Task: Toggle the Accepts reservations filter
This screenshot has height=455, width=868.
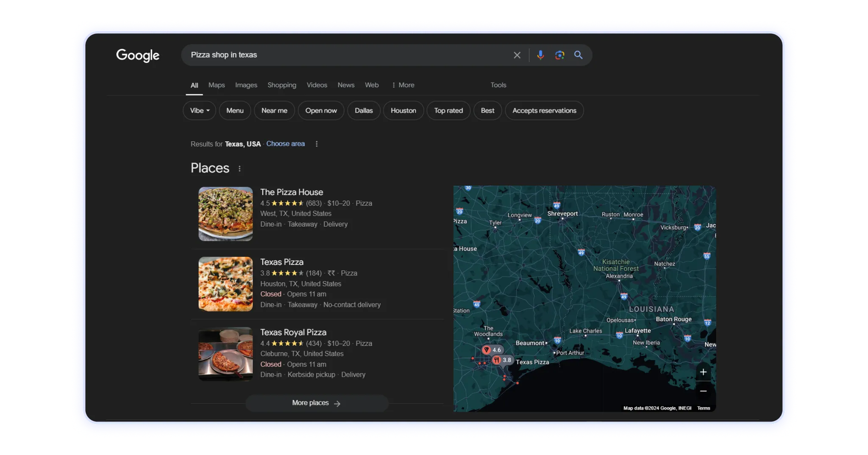Action: coord(544,111)
